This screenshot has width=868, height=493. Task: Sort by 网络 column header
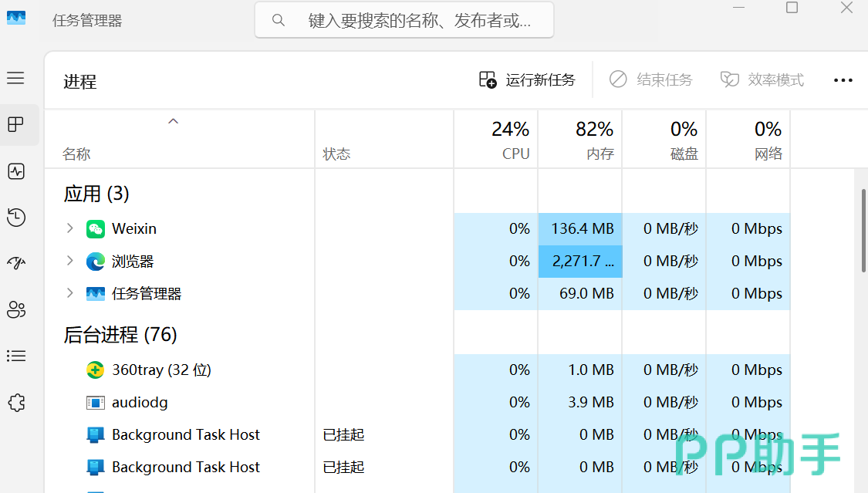tap(748, 139)
